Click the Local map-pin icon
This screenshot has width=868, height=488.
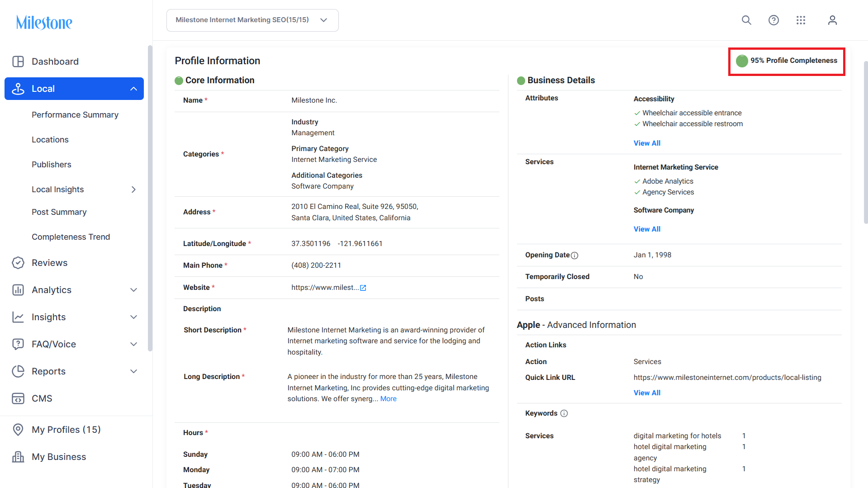(18, 89)
